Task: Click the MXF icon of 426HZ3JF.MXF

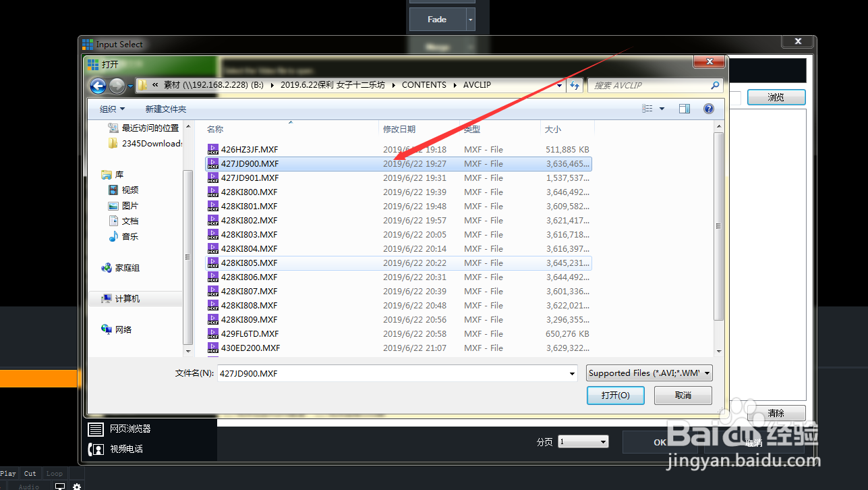Action: 213,149
